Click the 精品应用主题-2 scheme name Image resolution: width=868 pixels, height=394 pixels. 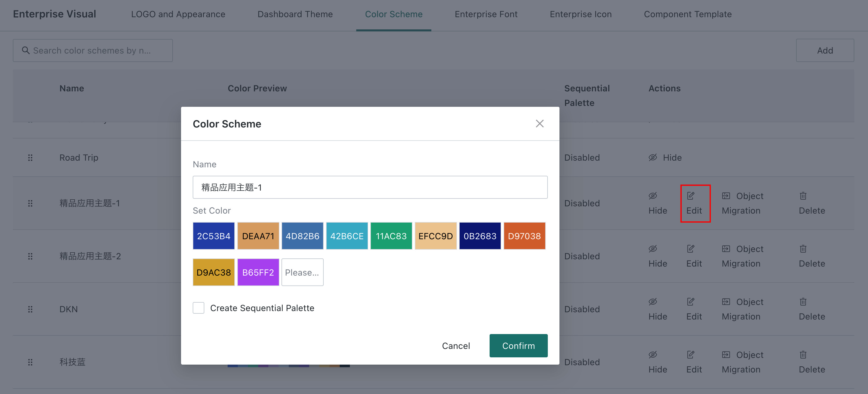[90, 256]
